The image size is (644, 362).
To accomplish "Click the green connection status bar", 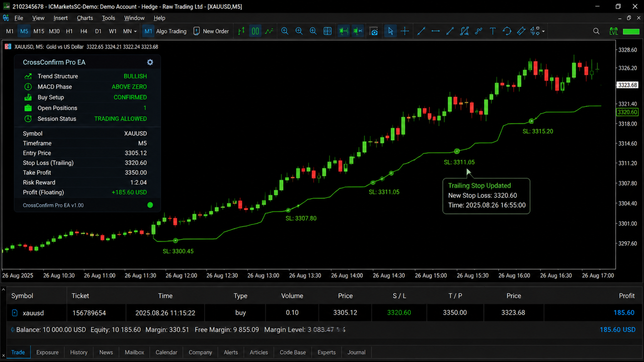I will click(x=631, y=32).
